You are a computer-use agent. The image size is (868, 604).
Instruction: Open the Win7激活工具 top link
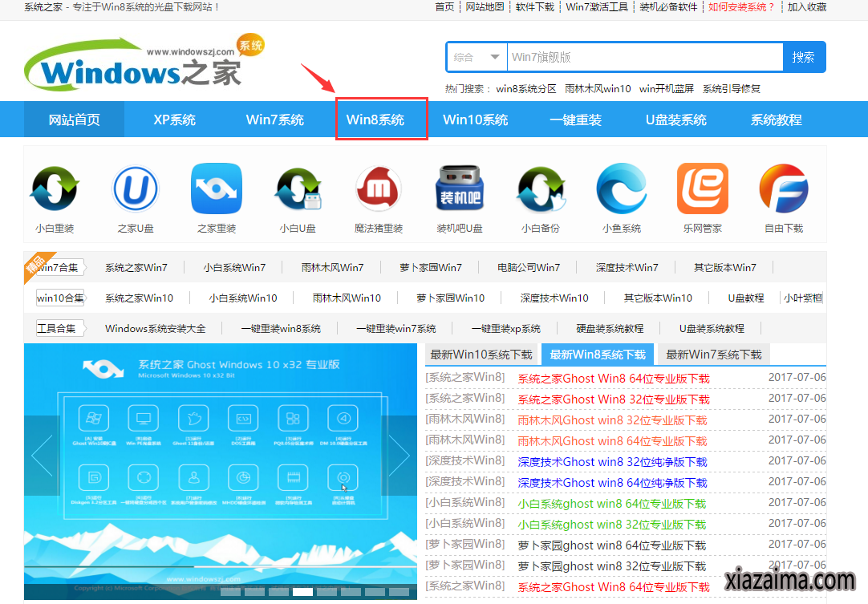coord(597,7)
